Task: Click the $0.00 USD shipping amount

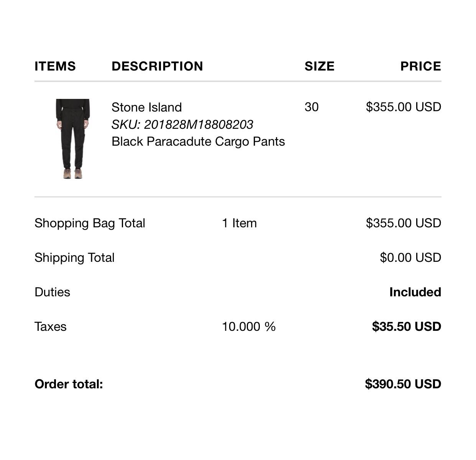Action: click(410, 258)
